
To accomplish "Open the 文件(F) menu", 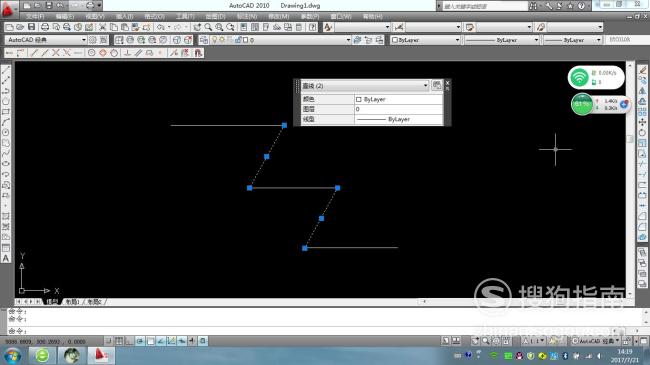I will (35, 16).
